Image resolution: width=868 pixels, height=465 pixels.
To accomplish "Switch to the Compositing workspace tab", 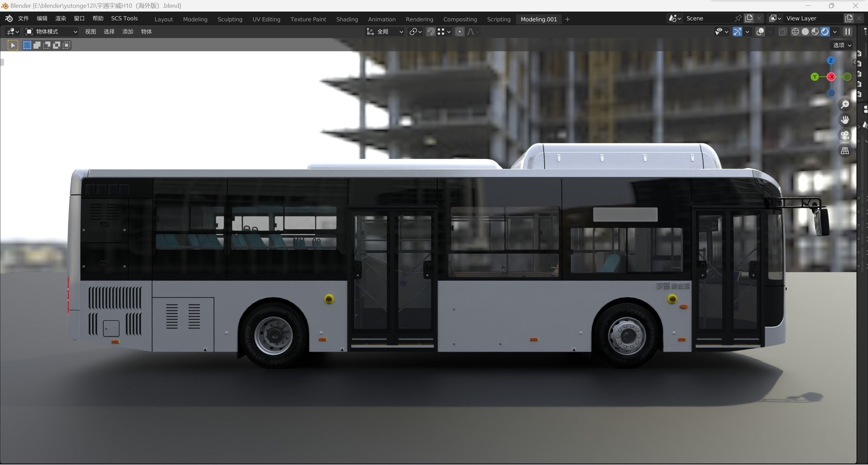I will 460,19.
